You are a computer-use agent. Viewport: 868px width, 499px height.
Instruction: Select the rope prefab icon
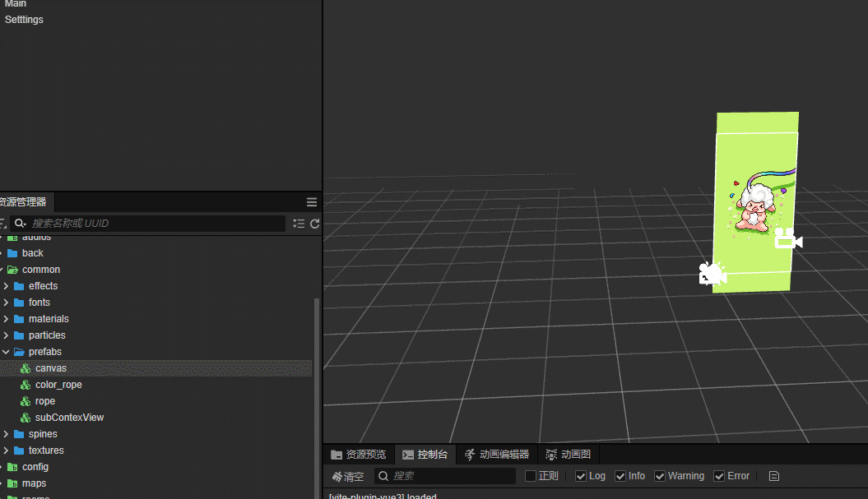pyautogui.click(x=26, y=402)
